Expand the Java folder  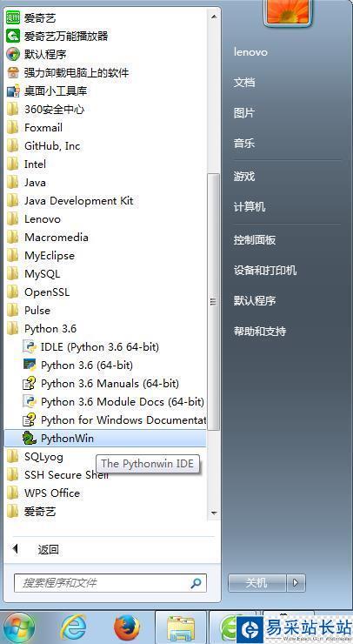point(27,183)
